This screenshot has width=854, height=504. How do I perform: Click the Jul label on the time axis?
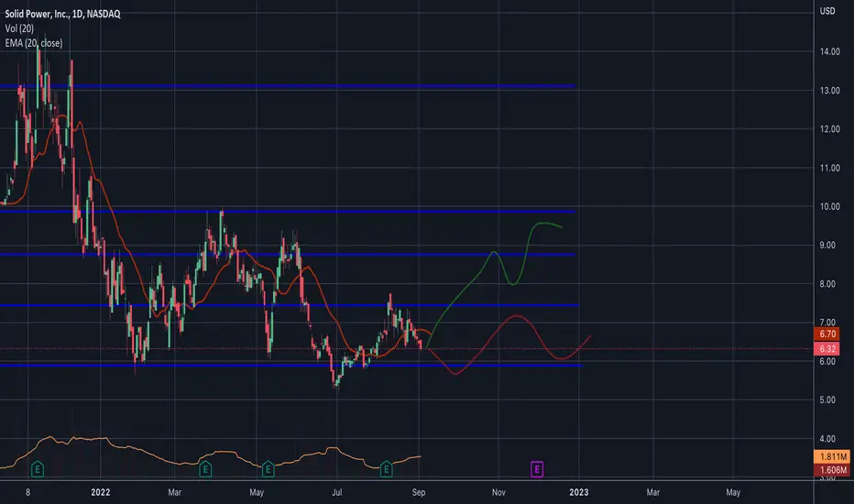[x=336, y=492]
